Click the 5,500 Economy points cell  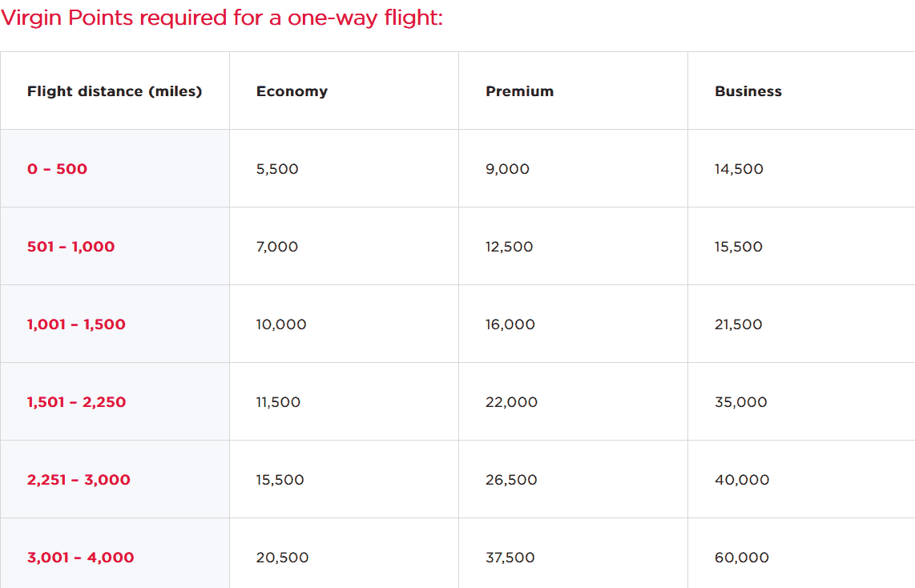[277, 169]
